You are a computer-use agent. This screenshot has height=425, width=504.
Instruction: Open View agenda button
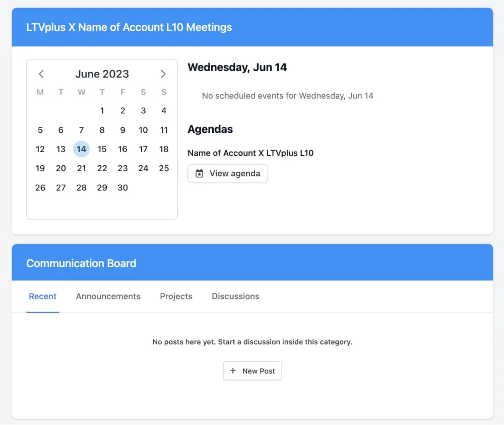coord(228,173)
